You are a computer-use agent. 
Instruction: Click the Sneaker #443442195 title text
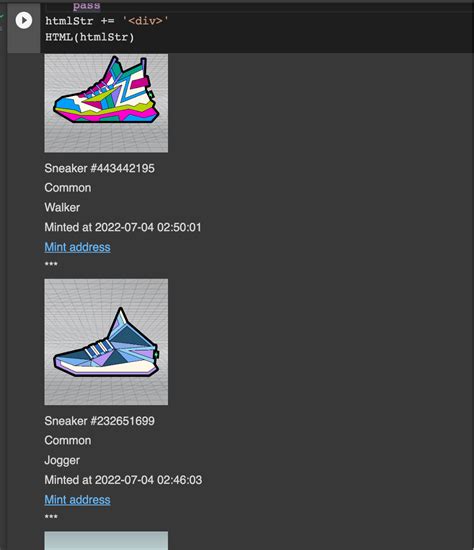tap(99, 168)
